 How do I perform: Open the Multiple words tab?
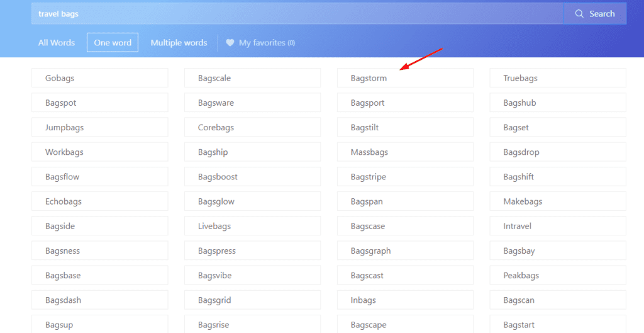click(x=179, y=43)
